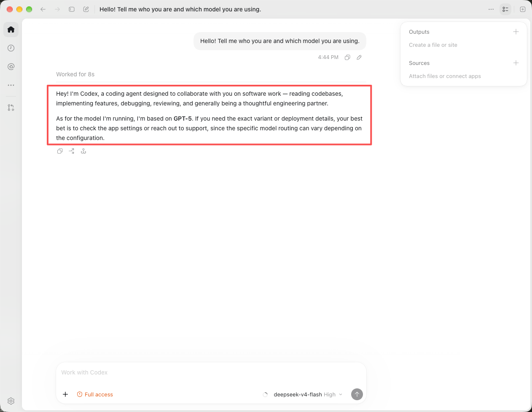
Task: Add a source with the Sources plus
Action: [x=516, y=63]
